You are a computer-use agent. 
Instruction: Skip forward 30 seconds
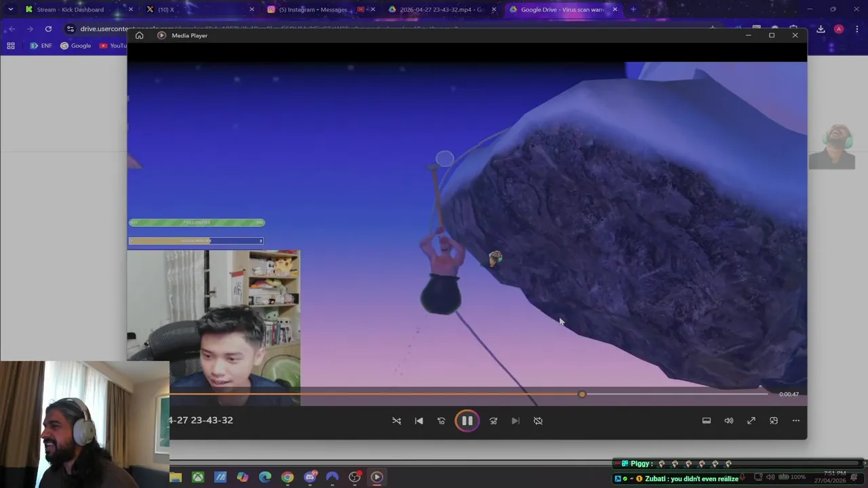[493, 421]
